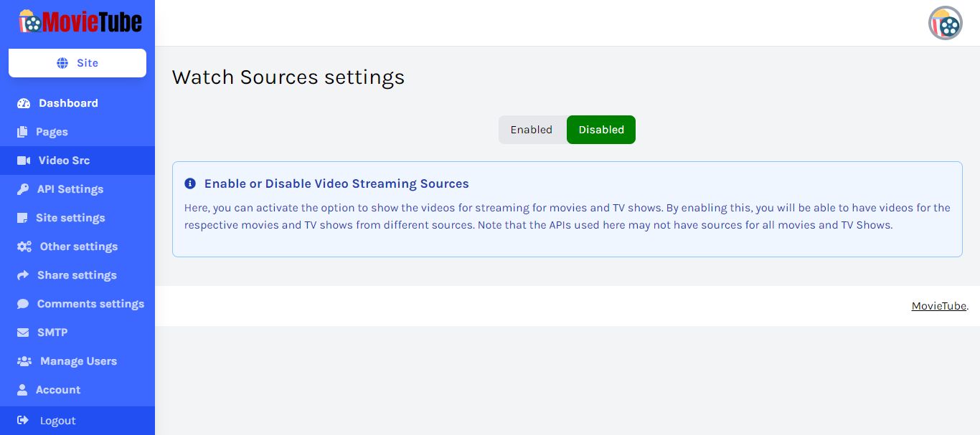Open Site settings in sidebar

[x=70, y=218]
